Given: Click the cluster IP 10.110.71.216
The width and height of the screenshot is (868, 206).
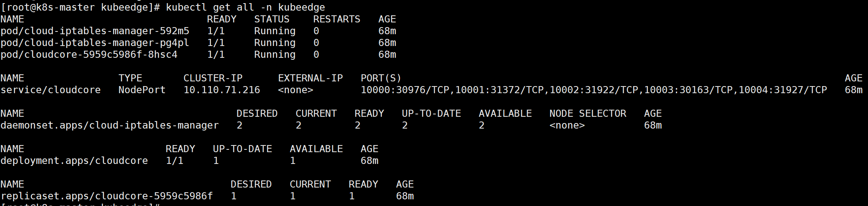Looking at the screenshot, I should pyautogui.click(x=222, y=90).
